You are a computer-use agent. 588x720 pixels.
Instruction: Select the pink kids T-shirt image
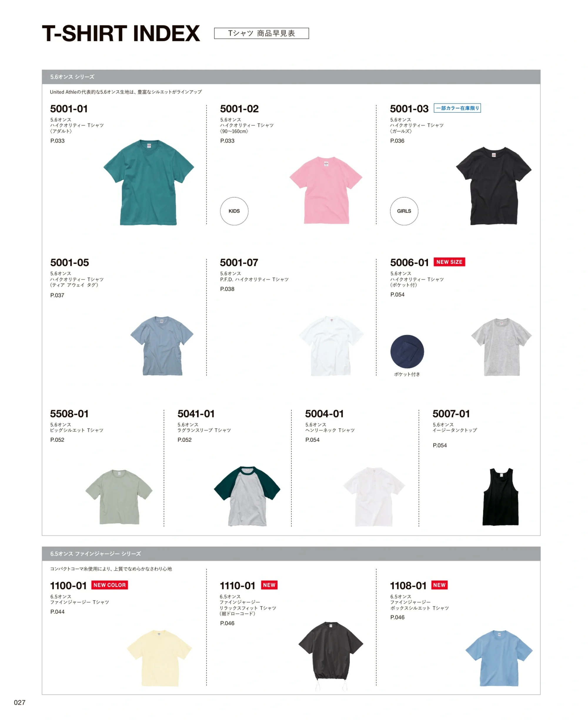pos(325,190)
